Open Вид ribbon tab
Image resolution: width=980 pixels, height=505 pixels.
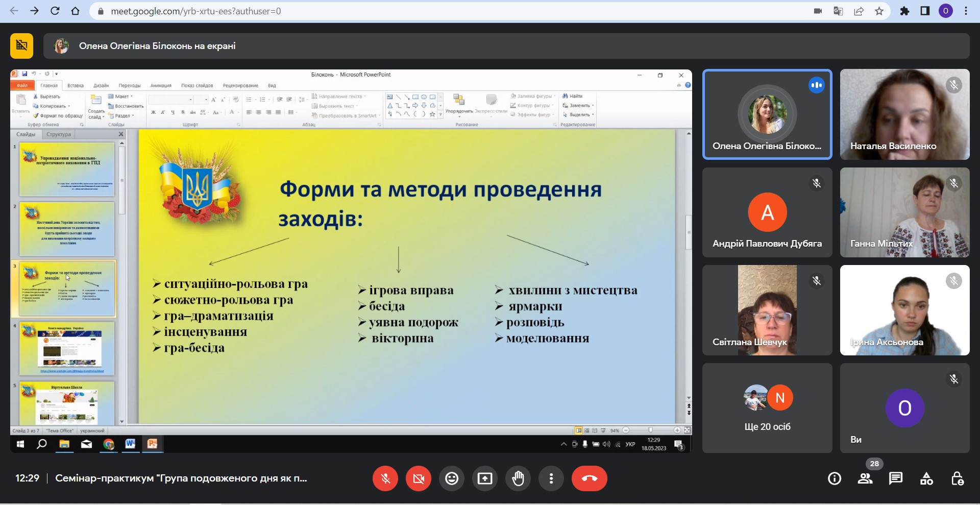(x=272, y=85)
